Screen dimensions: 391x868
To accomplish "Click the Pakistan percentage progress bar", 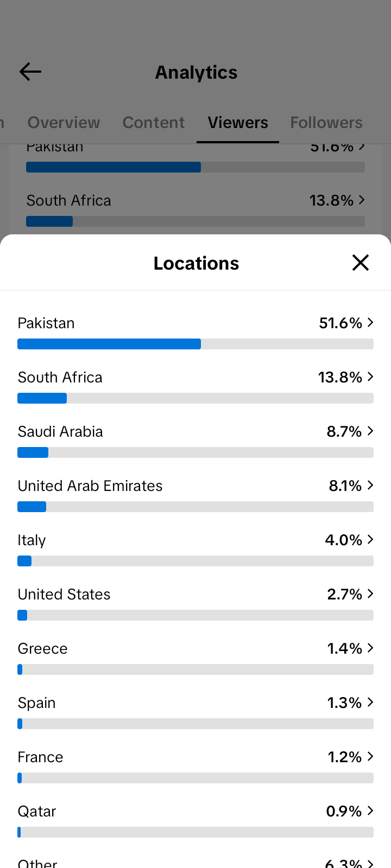I will (x=195, y=344).
